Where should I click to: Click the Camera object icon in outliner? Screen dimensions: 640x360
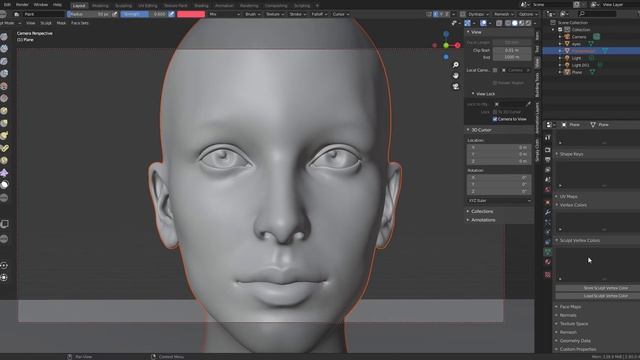[x=567, y=37]
